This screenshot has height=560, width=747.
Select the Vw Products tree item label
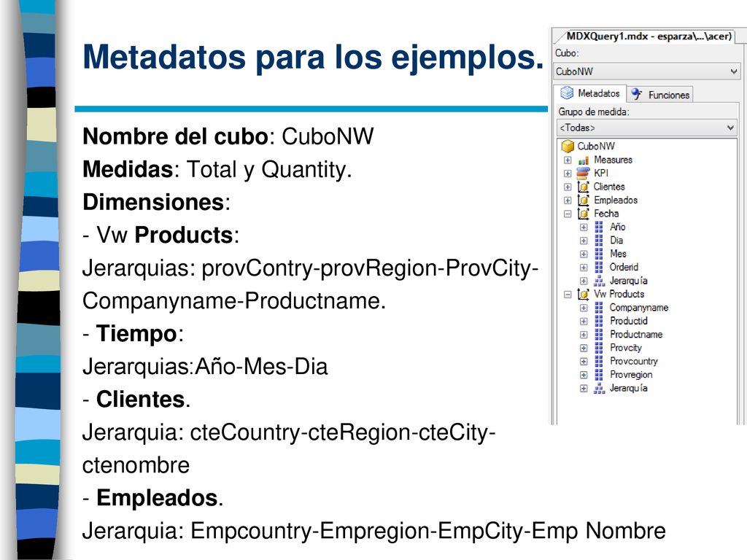(619, 295)
